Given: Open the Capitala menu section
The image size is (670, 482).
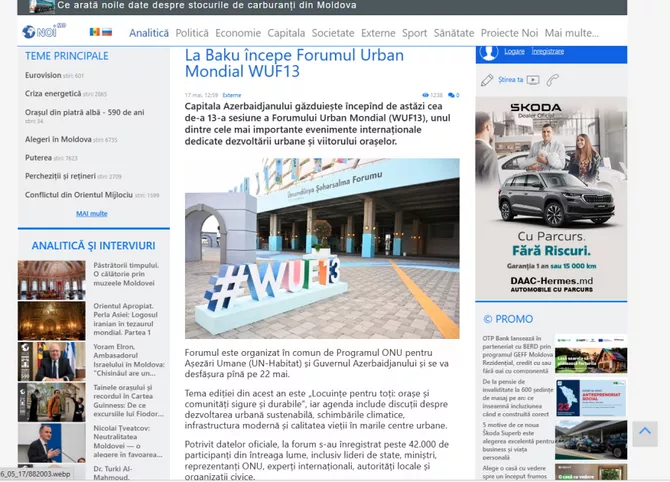Looking at the screenshot, I should click(286, 33).
